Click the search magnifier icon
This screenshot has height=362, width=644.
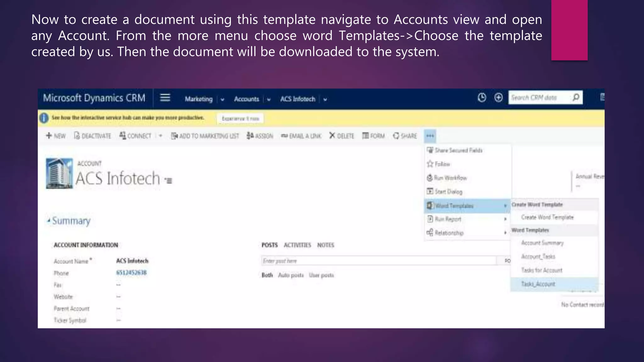tap(576, 97)
